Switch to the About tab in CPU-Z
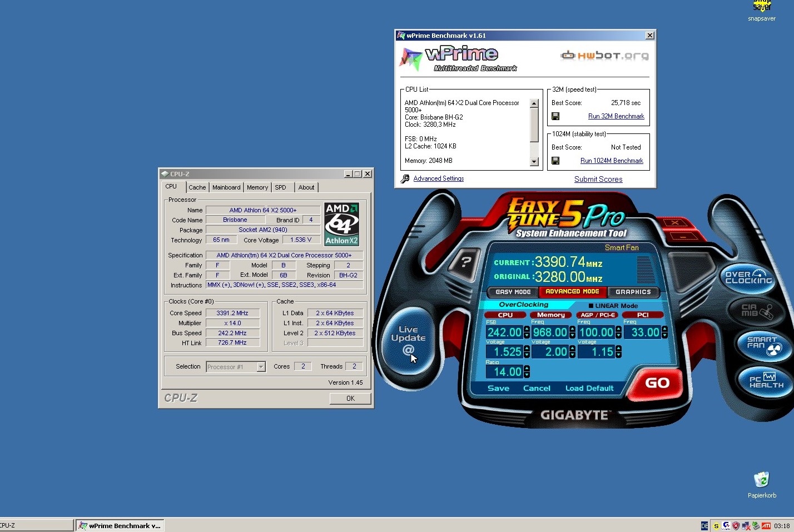Screen dimensions: 794x532 306,188
